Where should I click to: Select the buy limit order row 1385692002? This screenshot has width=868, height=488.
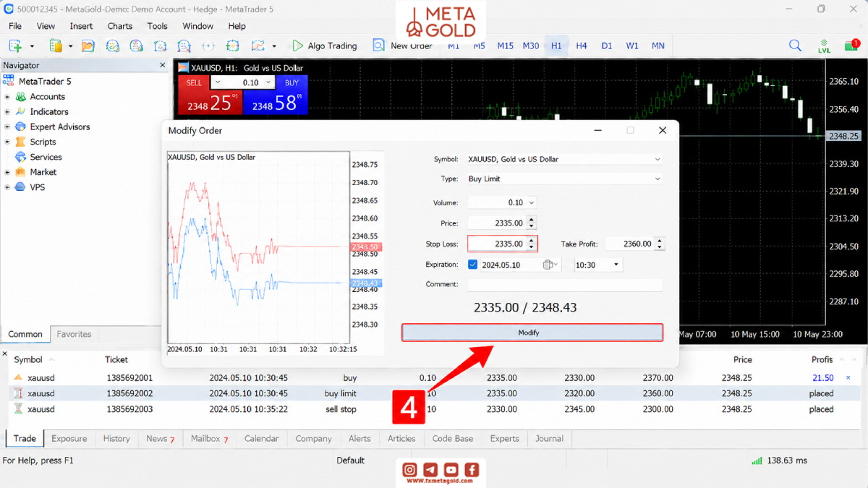point(431,393)
